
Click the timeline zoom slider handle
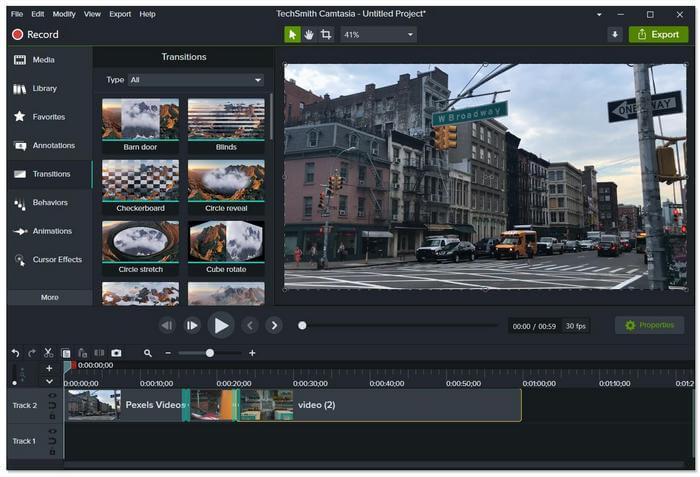(210, 353)
